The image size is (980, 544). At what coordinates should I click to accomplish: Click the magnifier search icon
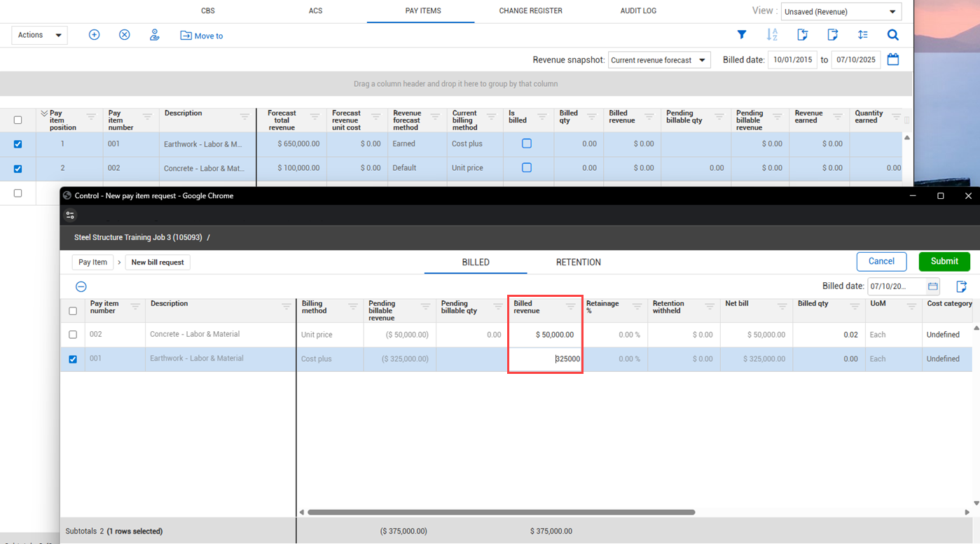tap(892, 35)
